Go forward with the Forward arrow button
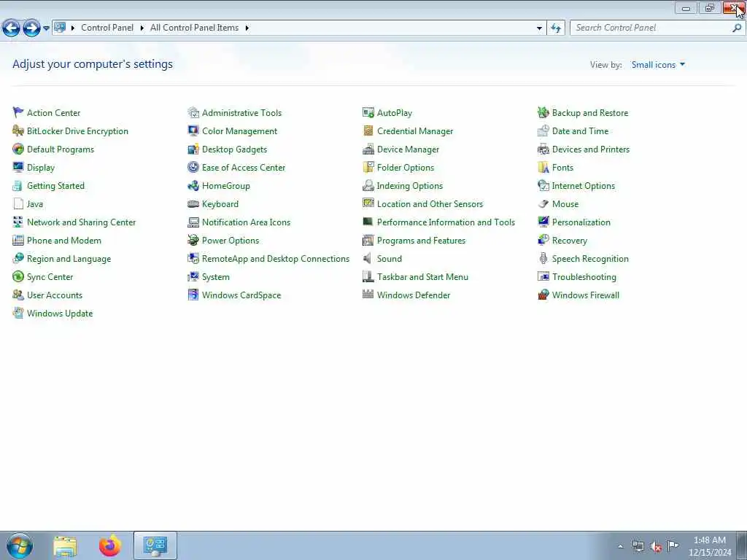Screen dimensions: 747x560 [x=31, y=28]
